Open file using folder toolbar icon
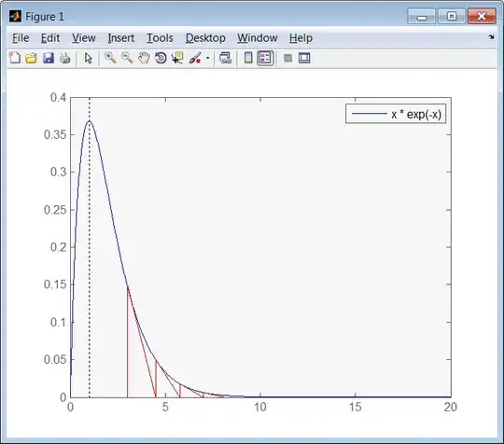Viewport: 504px width, 444px height. click(x=31, y=58)
